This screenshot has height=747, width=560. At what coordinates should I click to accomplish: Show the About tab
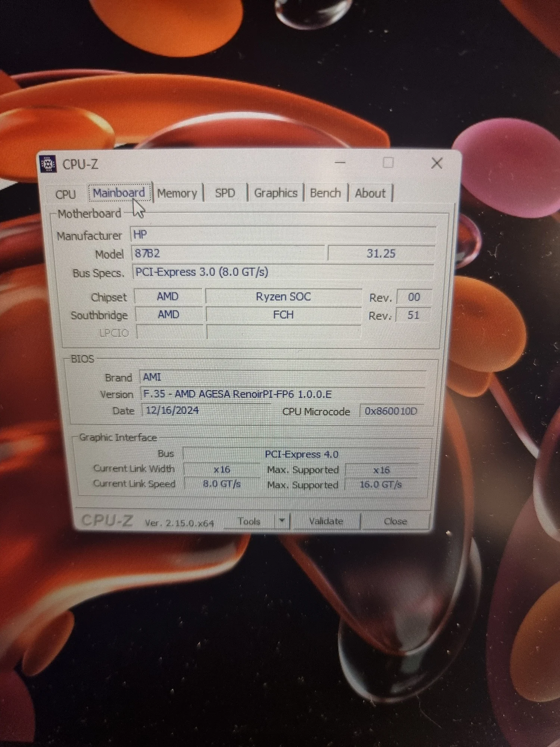370,193
